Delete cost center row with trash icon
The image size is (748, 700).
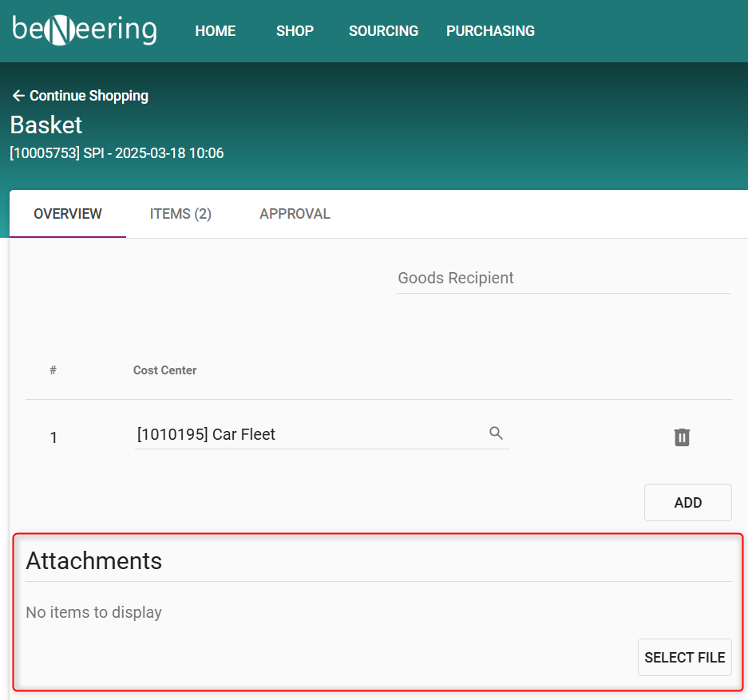(682, 437)
